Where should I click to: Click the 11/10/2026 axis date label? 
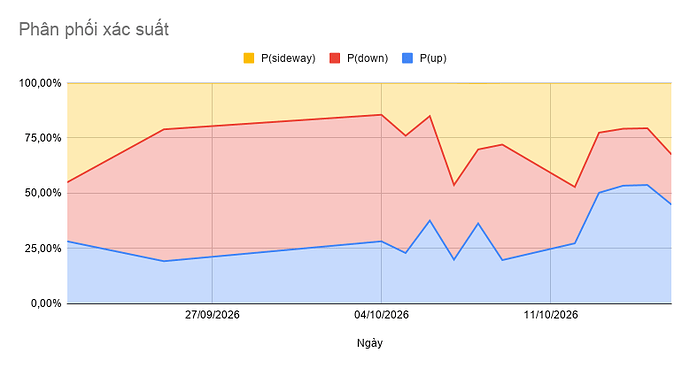tap(551, 315)
